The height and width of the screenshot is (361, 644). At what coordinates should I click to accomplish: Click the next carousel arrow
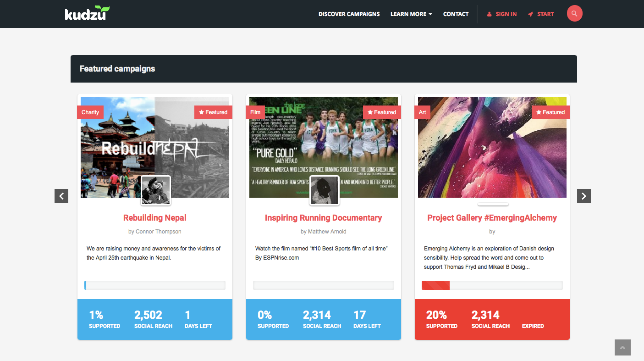point(584,196)
